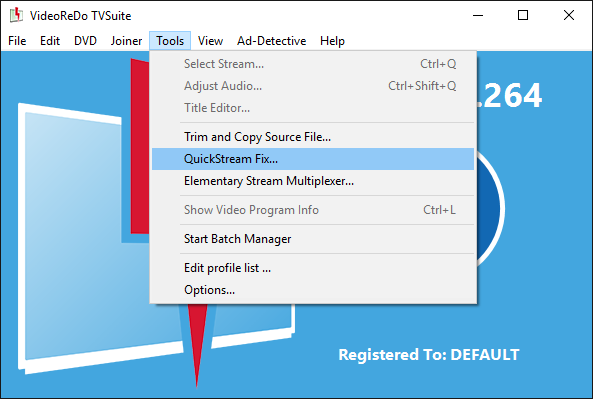Select QuickStream Fix... menu item
The height and width of the screenshot is (399, 593).
[313, 159]
